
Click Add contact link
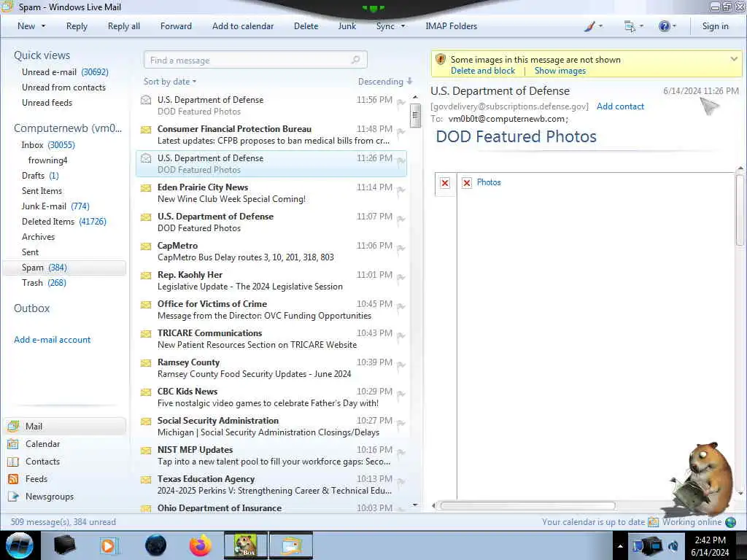point(620,106)
